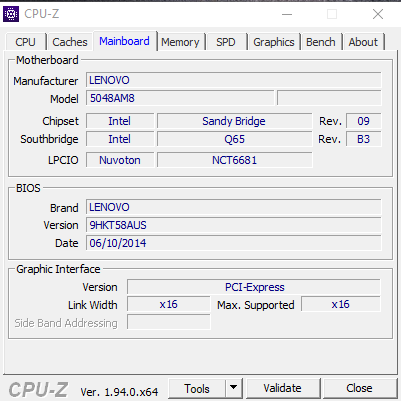401x401 pixels.
Task: Open the CPU tab
Action: click(x=25, y=42)
